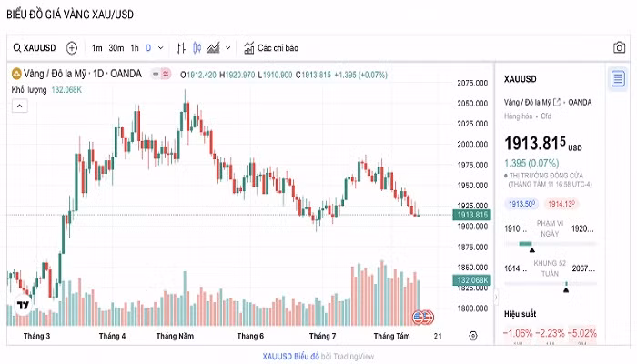Select the 1h timeframe

[x=135, y=47]
